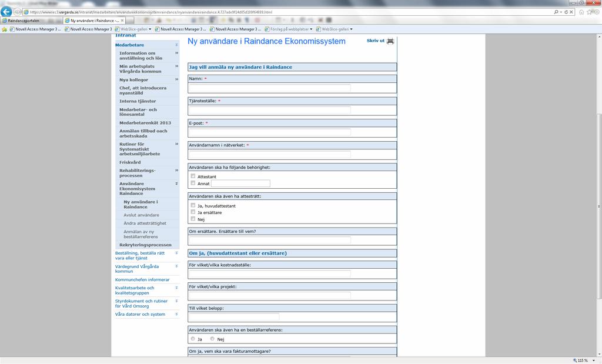The image size is (602, 364).
Task: Expand the Rehabiliteringsprocessen submenu arrow
Action: coord(176,170)
